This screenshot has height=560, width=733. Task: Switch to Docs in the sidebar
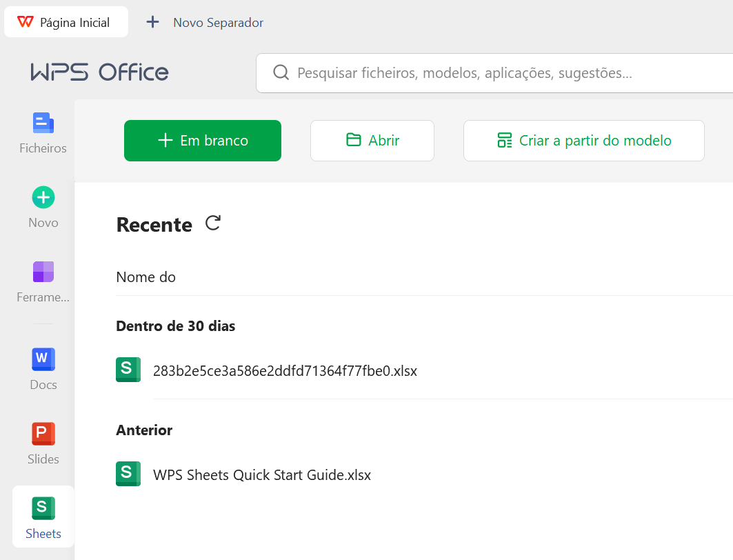pos(43,367)
